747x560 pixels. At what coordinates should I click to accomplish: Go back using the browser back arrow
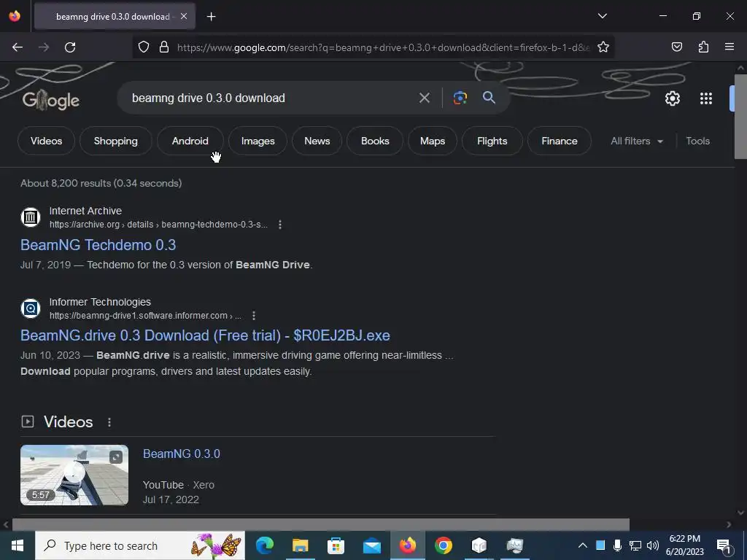(18, 47)
